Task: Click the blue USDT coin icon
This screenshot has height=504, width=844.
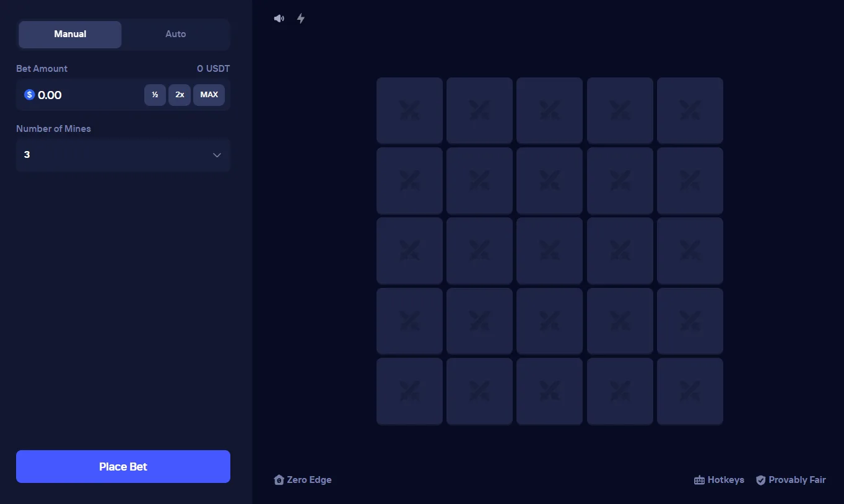Action: click(29, 95)
